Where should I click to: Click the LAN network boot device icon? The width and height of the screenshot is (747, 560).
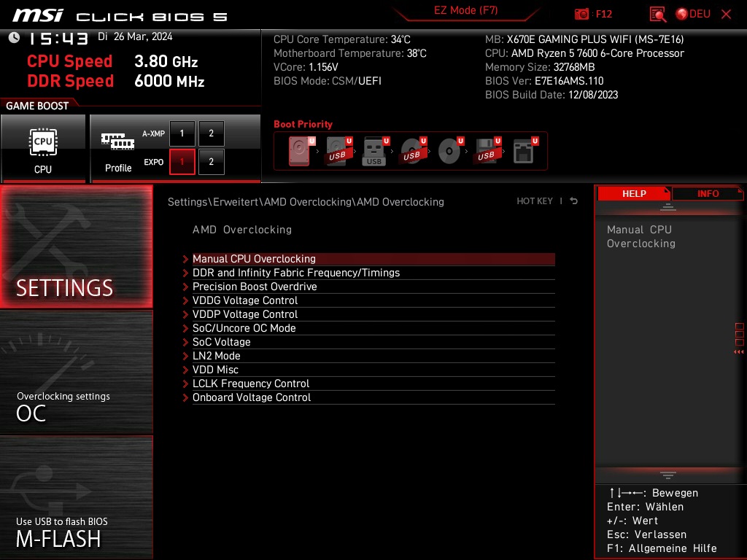click(523, 151)
